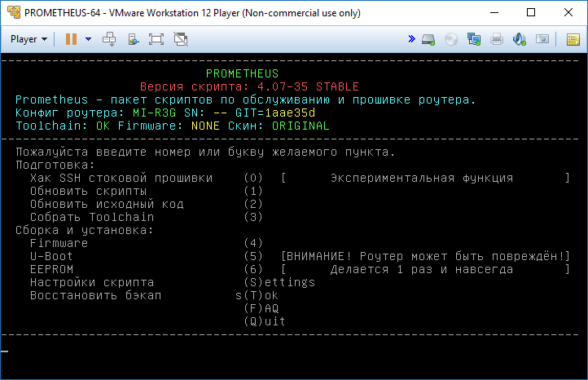This screenshot has width=588, height=380.
Task: Click the VMware app icon in title bar
Action: click(14, 12)
